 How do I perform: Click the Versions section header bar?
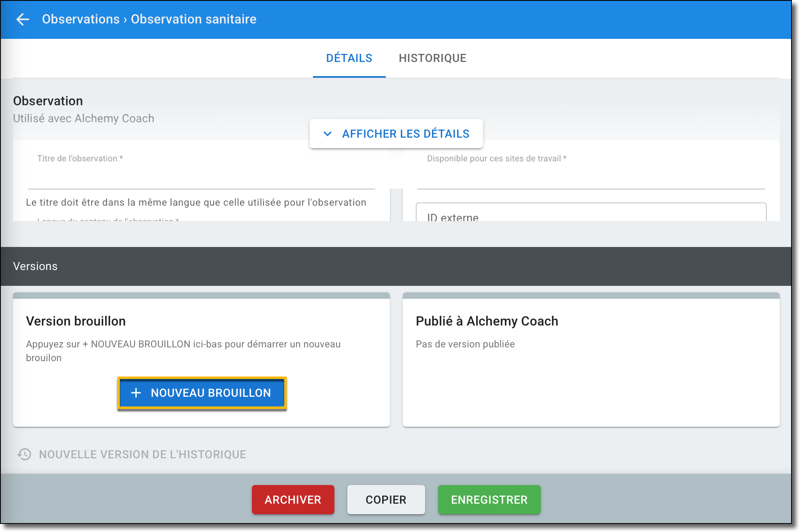[x=396, y=266]
